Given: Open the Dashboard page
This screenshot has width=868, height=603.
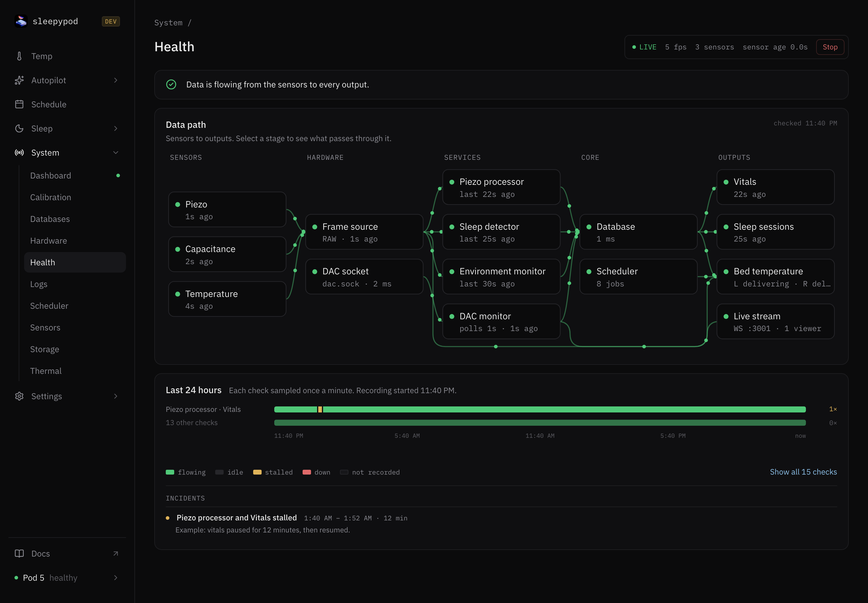Looking at the screenshot, I should tap(75, 176).
